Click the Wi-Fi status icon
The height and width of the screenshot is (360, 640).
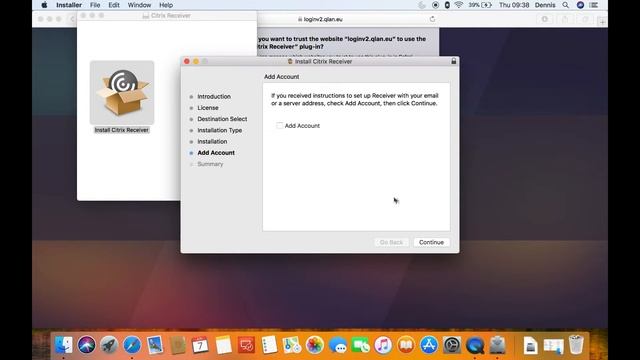(x=459, y=5)
